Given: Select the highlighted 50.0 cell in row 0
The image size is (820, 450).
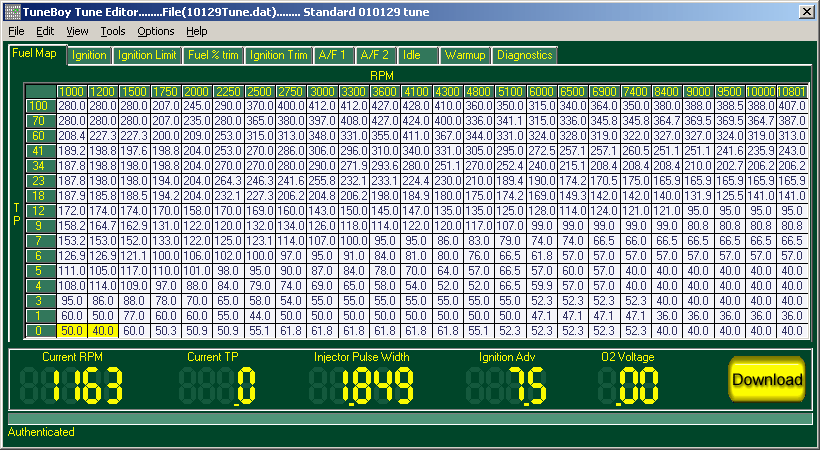Looking at the screenshot, I should [x=72, y=331].
